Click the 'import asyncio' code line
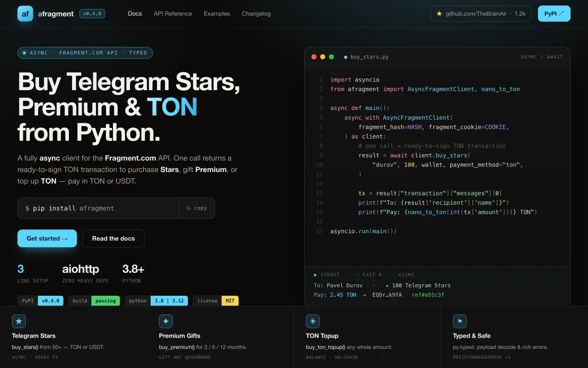This screenshot has height=368, width=588. pyautogui.click(x=355, y=80)
